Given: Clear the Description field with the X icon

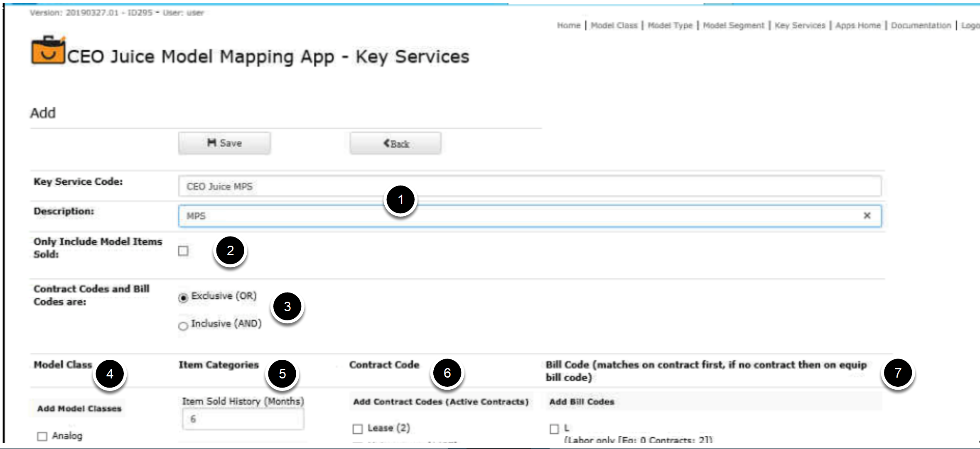Looking at the screenshot, I should tap(867, 215).
